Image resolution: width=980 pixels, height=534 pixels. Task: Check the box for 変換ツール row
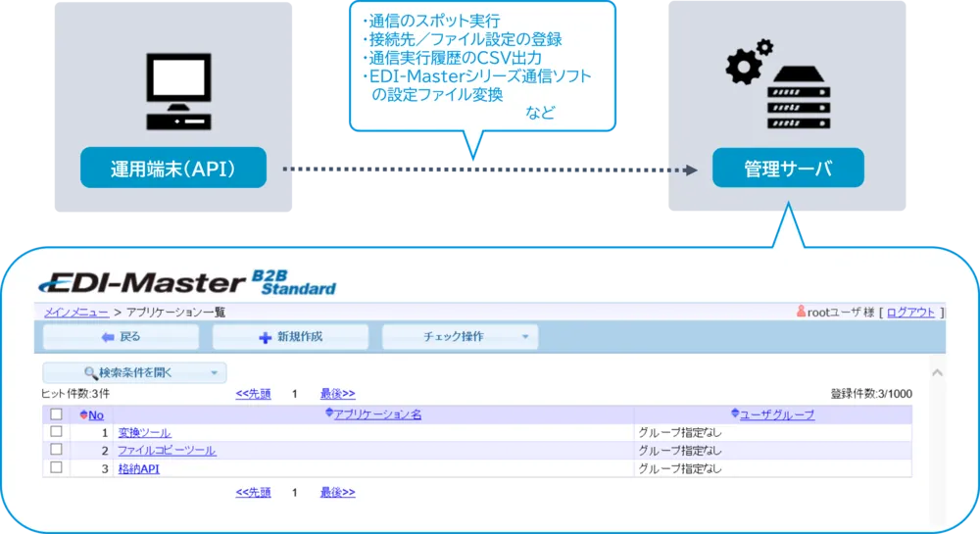(x=56, y=432)
